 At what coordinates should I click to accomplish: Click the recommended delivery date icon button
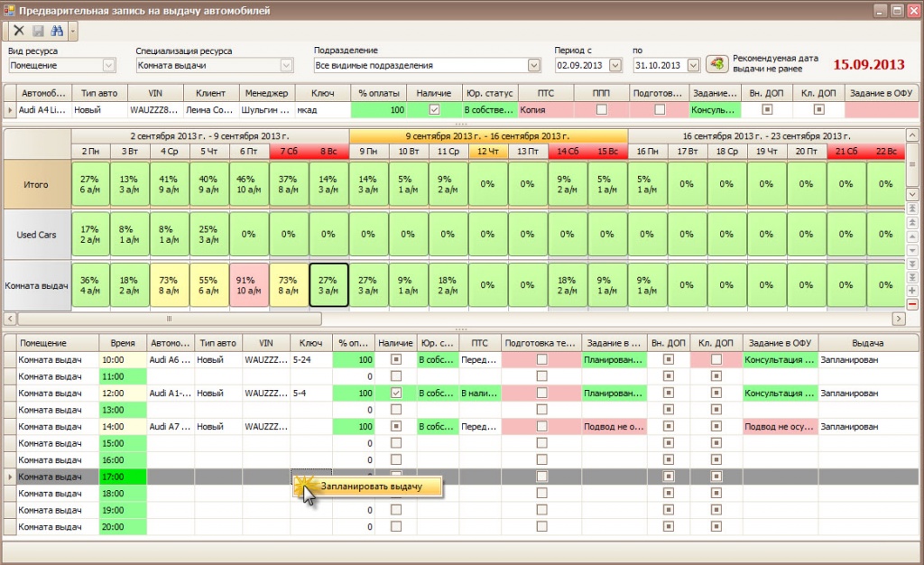coord(716,64)
